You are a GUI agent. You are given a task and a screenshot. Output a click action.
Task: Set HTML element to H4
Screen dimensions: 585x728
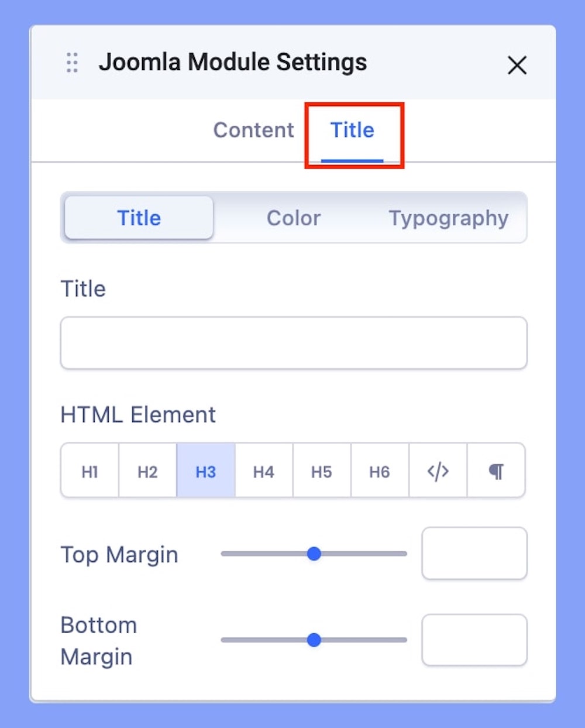click(x=264, y=471)
